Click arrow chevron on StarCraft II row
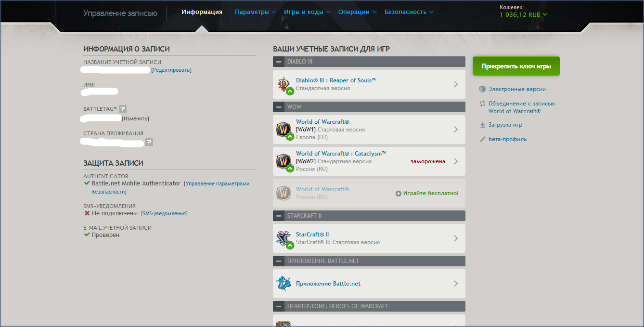 (456, 238)
